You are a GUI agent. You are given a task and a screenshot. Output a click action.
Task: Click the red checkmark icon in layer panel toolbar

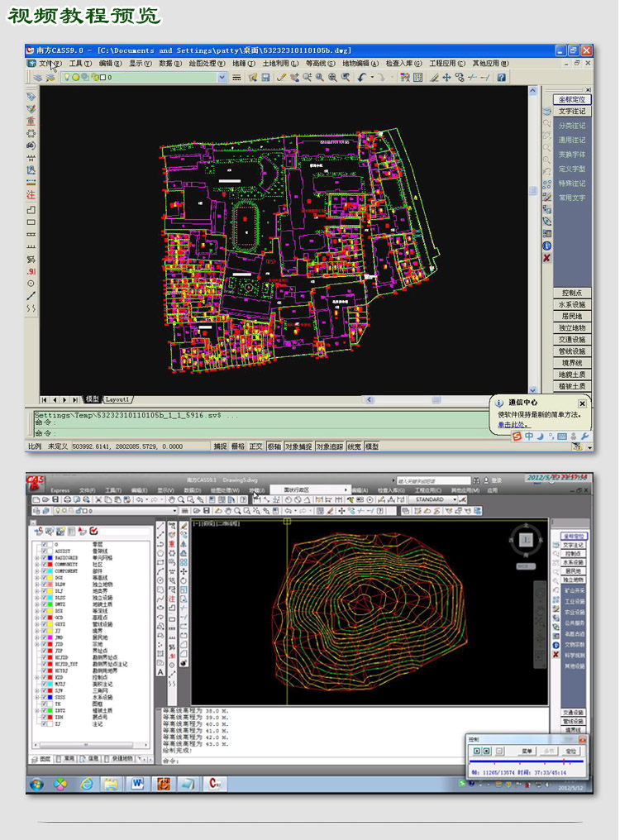click(93, 531)
